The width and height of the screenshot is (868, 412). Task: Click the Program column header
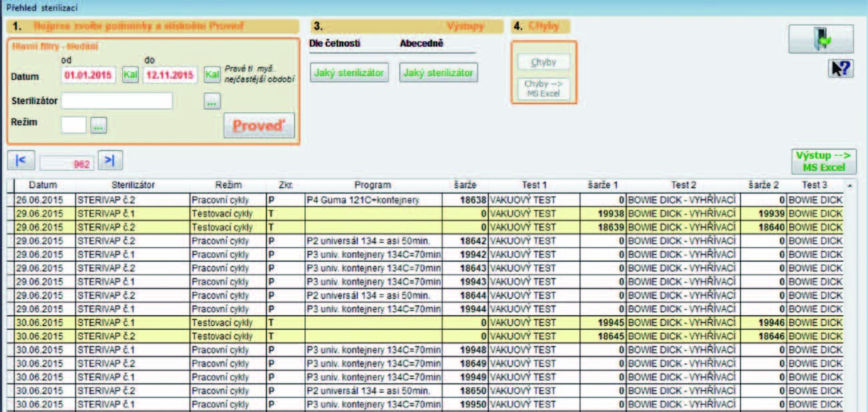(373, 185)
